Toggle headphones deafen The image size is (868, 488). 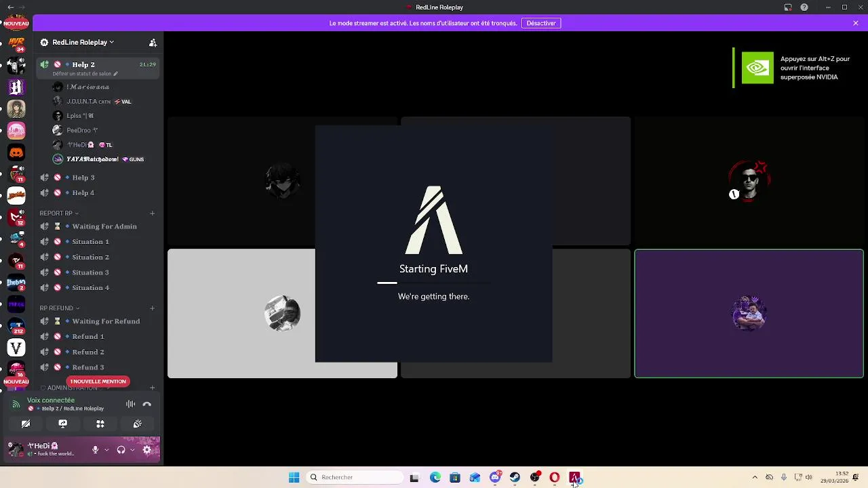click(x=121, y=449)
